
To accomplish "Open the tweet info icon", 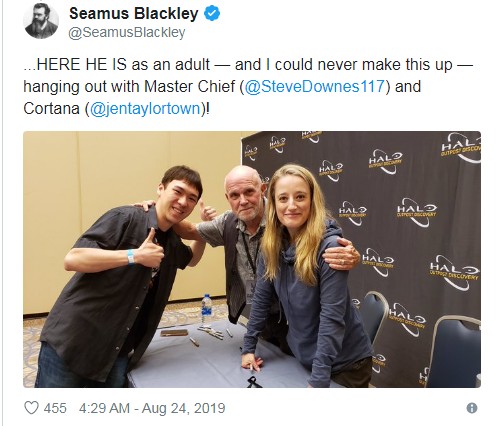I will (x=472, y=408).
